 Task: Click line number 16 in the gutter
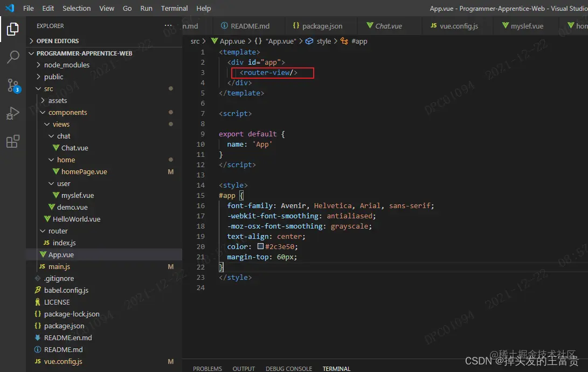point(200,205)
